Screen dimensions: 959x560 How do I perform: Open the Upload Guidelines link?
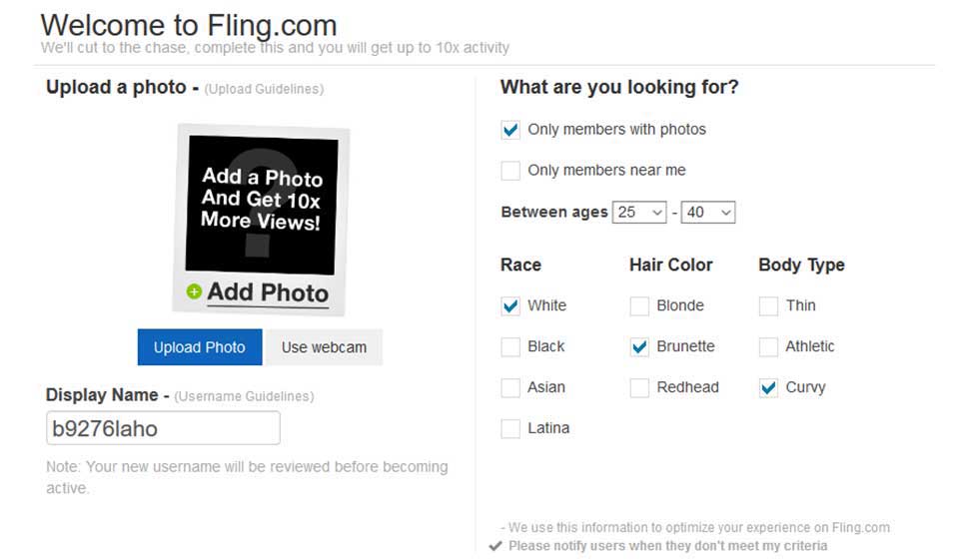coord(264,89)
